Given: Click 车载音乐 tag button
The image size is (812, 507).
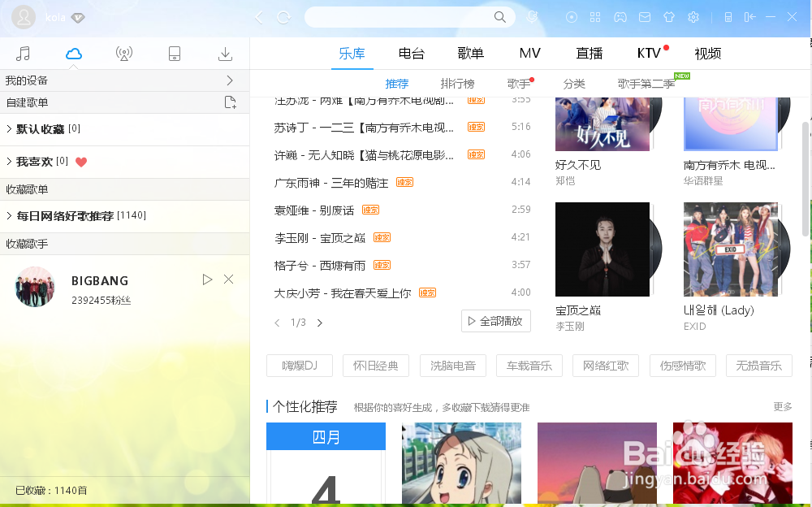Looking at the screenshot, I should pyautogui.click(x=529, y=366).
